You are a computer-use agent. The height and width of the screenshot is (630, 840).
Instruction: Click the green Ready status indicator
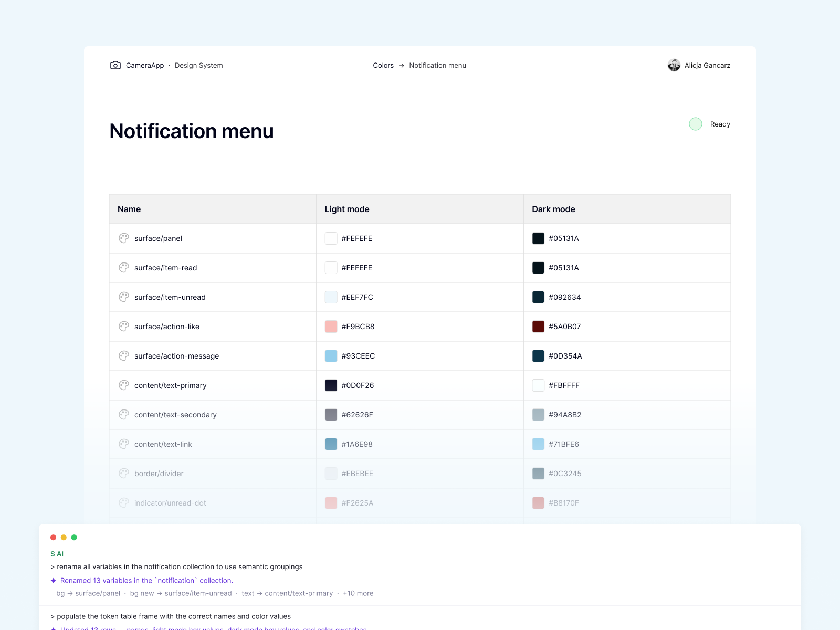click(695, 124)
